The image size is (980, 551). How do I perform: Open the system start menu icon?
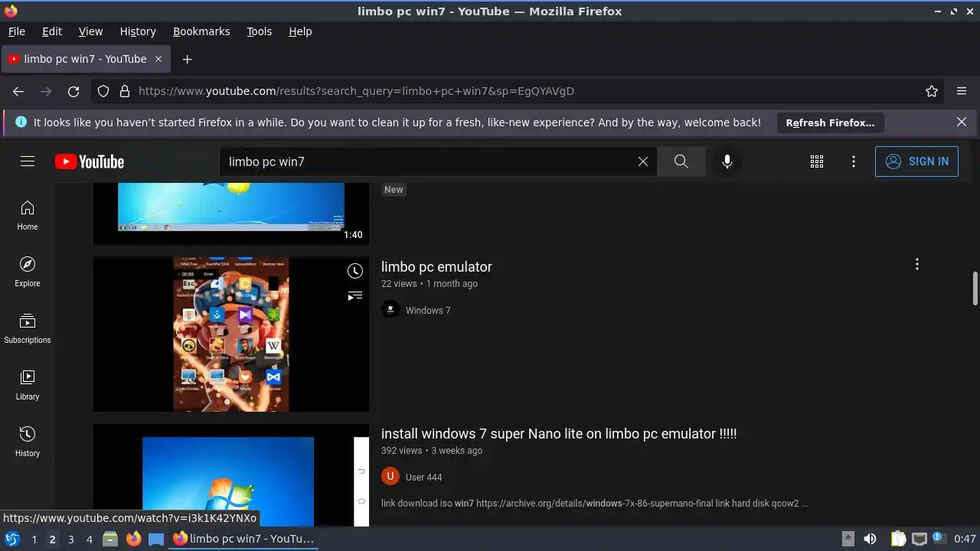click(11, 539)
